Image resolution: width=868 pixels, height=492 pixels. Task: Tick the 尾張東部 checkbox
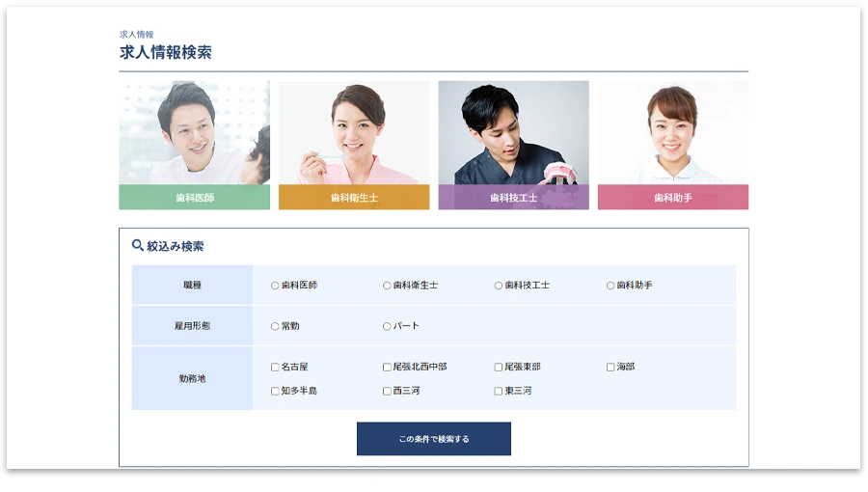tap(499, 367)
